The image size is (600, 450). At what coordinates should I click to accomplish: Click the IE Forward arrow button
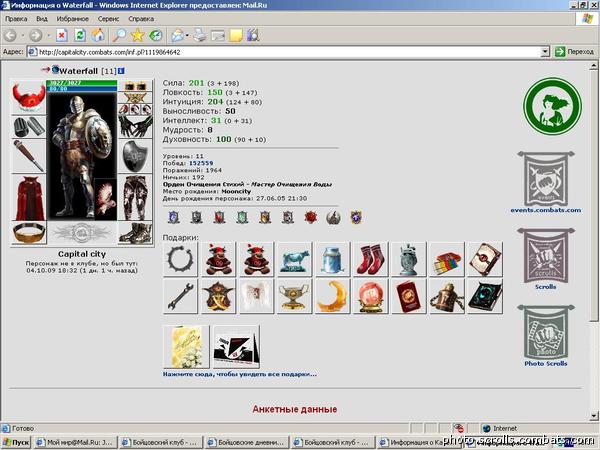point(36,36)
